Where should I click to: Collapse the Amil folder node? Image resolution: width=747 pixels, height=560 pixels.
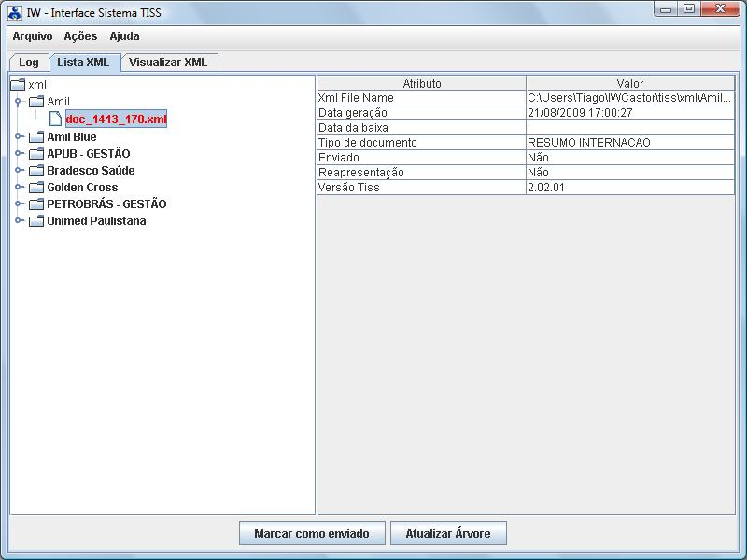tap(18, 102)
